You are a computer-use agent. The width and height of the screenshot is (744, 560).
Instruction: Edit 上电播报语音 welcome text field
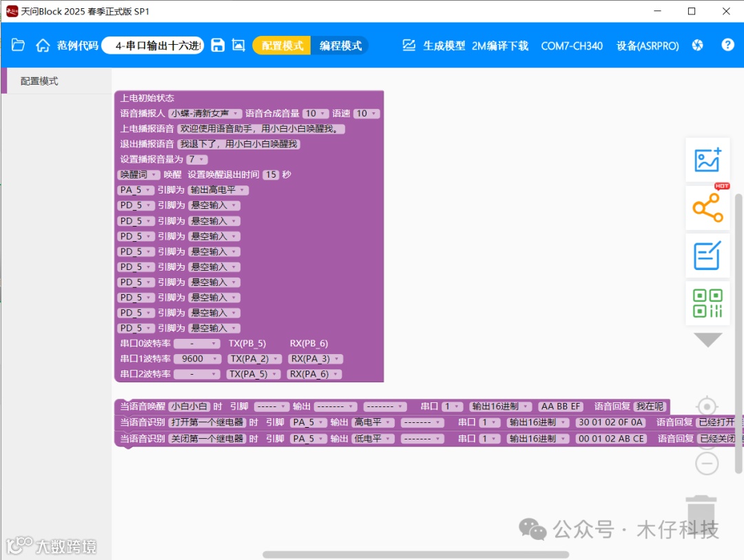[261, 129]
